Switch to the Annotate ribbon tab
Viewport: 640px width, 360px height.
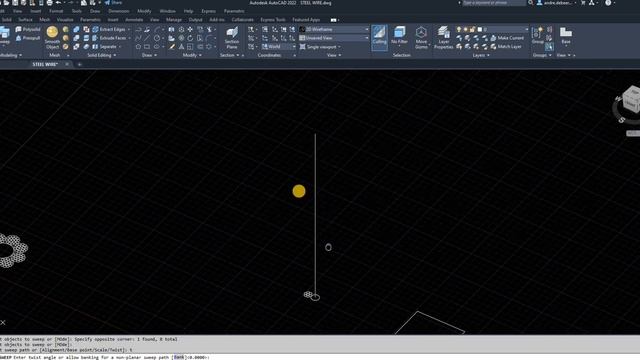134,20
